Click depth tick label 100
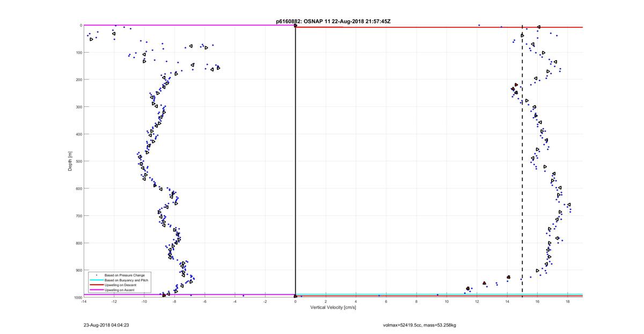 (x=78, y=53)
